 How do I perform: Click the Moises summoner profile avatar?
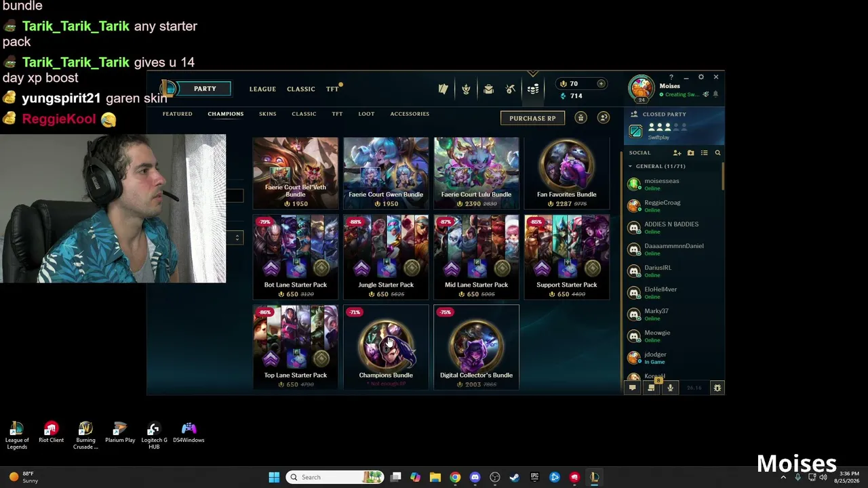[641, 88]
